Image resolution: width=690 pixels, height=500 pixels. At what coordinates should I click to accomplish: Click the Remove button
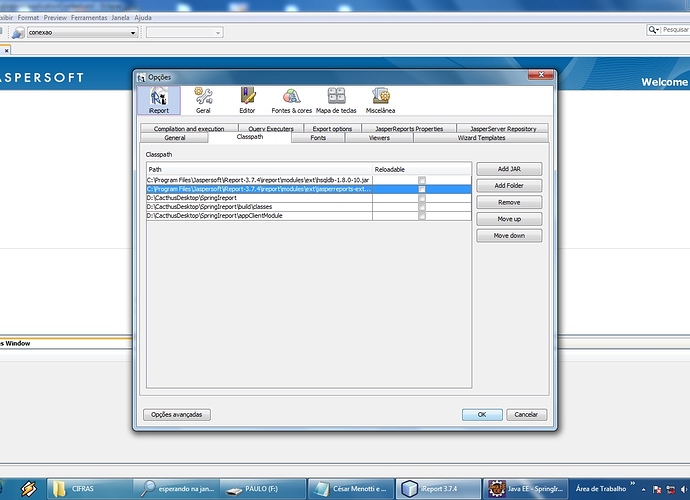pos(509,202)
